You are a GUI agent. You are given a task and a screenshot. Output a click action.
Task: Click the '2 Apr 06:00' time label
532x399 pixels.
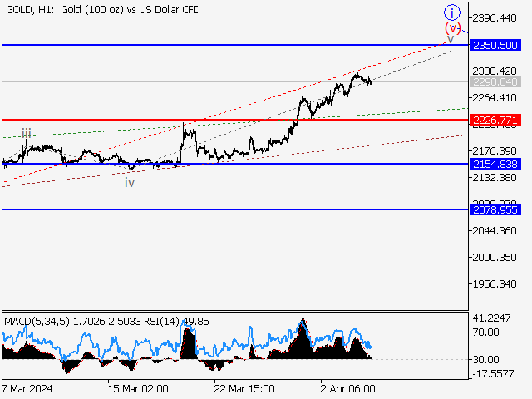[x=347, y=388]
